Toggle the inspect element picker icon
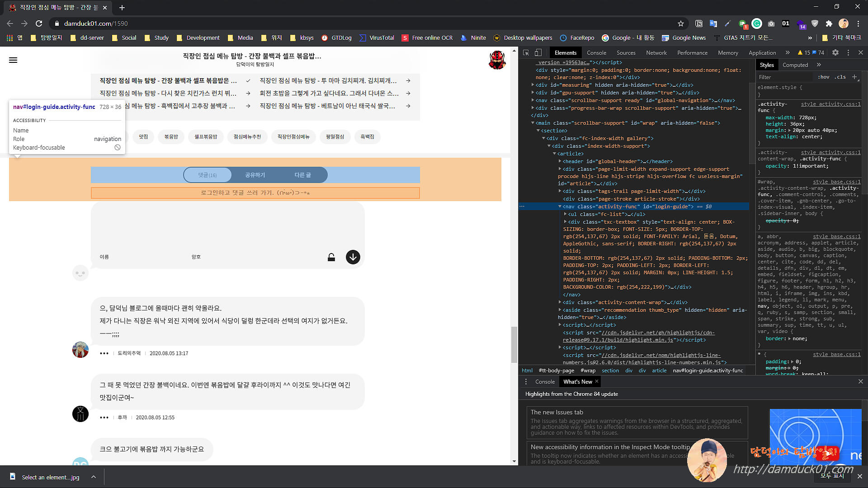This screenshot has width=868, height=488. click(x=526, y=53)
